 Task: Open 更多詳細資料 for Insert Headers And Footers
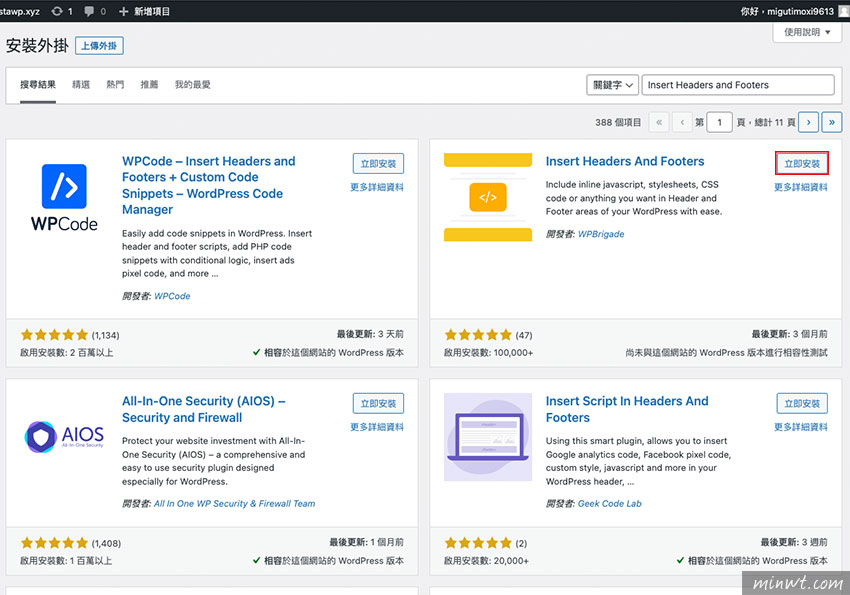801,187
